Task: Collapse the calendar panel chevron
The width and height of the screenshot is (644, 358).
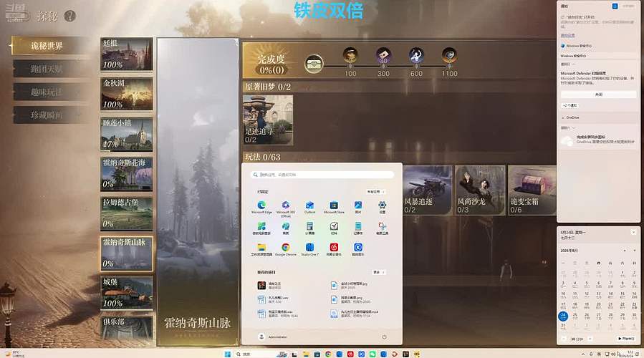Action: pos(633,233)
